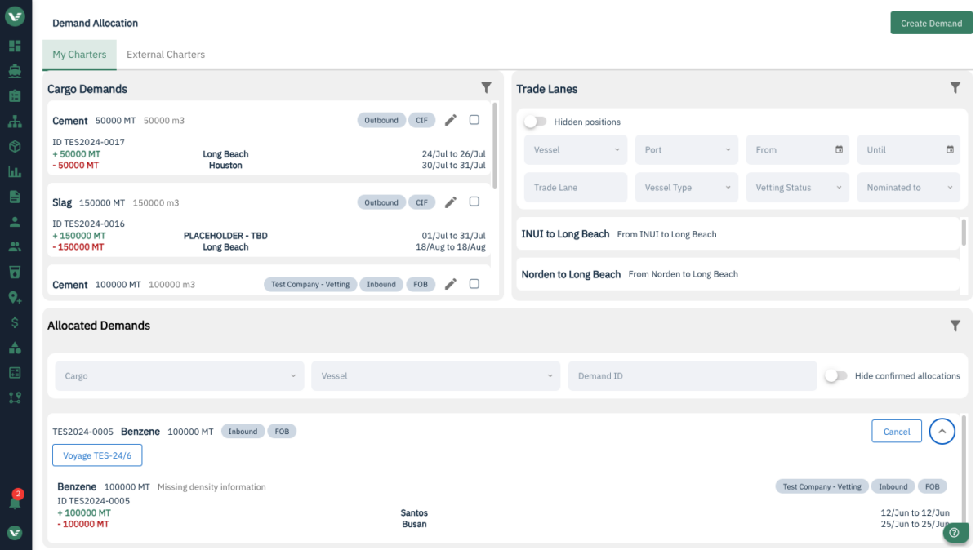Open notifications bell with badge
The width and height of the screenshot is (980, 550).
15,502
